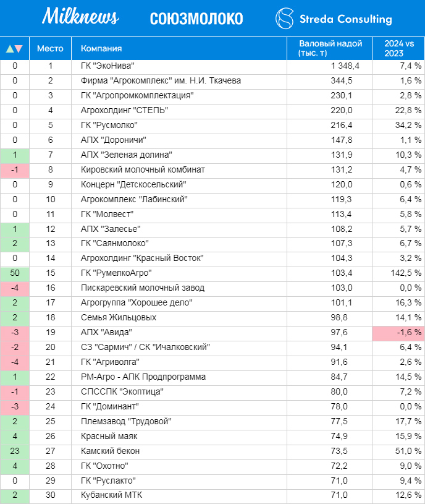Click АПХ "Зеленая долина" cell
This screenshot has height=504, width=425.
tap(179, 155)
